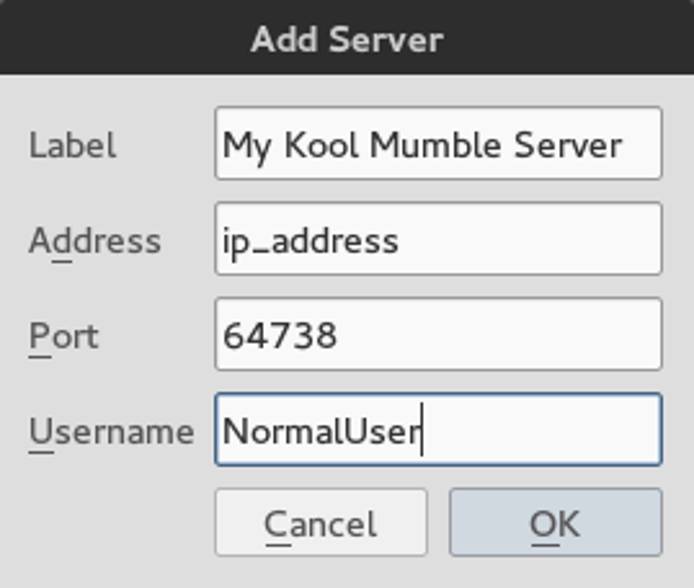Screen dimensions: 694x588
Task: Click the Add Server title bar
Action: (347, 38)
